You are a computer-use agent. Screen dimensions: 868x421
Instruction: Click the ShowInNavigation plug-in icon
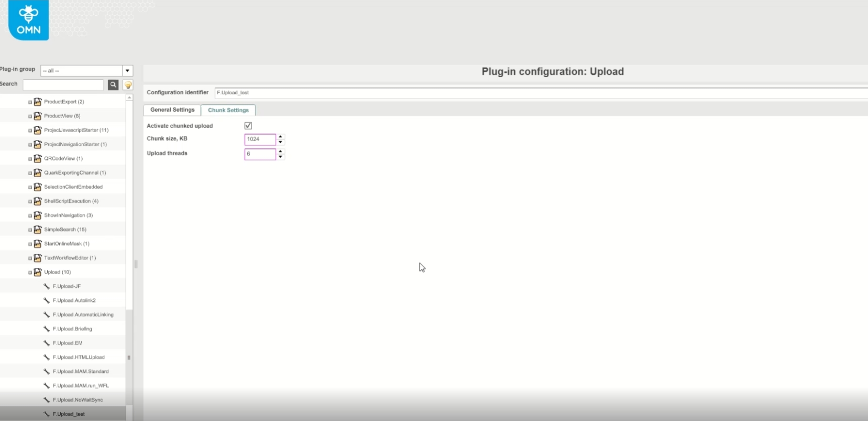[x=38, y=215]
